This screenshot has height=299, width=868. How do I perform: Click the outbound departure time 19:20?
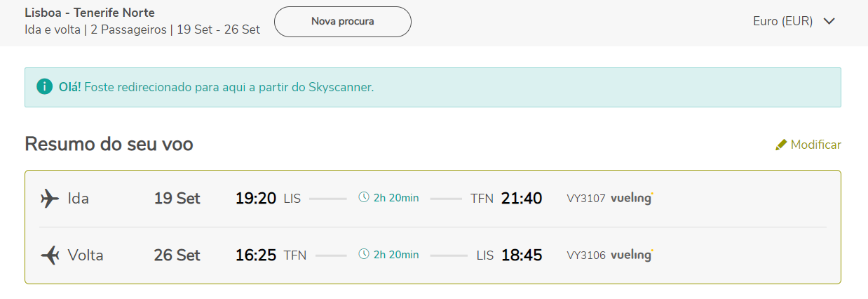(x=255, y=199)
